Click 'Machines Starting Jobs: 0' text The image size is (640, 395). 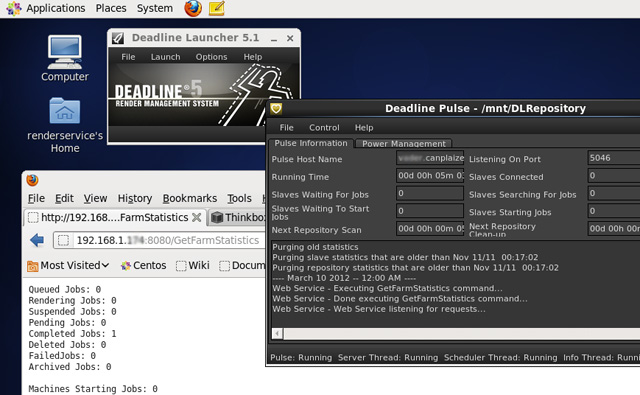pyautogui.click(x=93, y=388)
